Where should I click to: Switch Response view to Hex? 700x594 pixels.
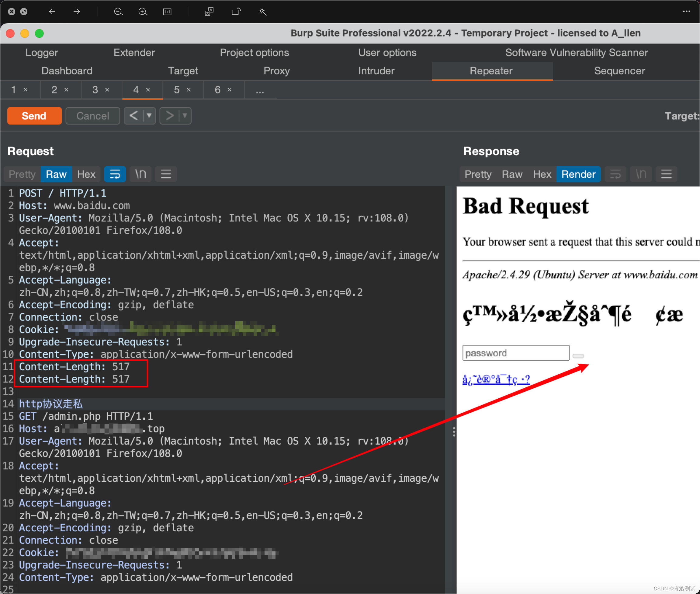[542, 174]
